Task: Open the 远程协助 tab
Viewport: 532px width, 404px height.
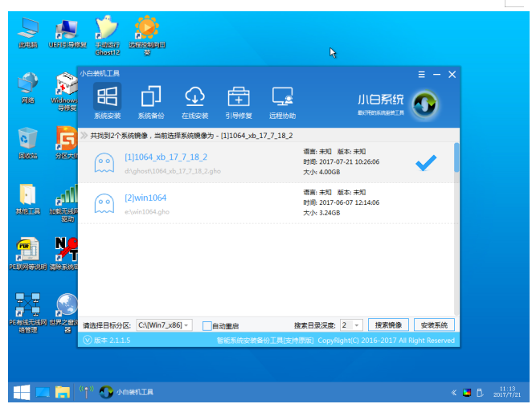Action: tap(282, 102)
